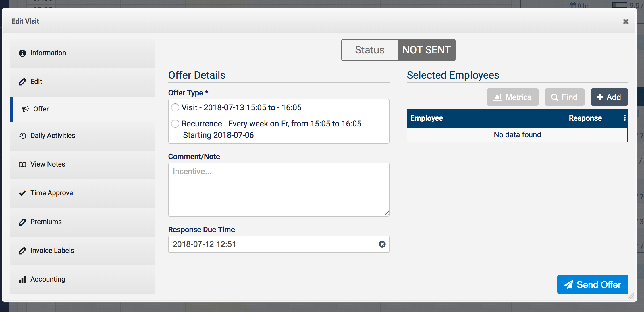Click the Time Approval checkmark icon
The width and height of the screenshot is (644, 312).
22,193
